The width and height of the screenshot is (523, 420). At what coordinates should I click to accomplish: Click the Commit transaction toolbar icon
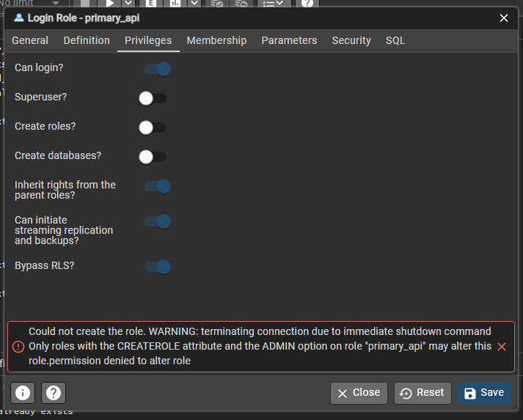coord(217,4)
